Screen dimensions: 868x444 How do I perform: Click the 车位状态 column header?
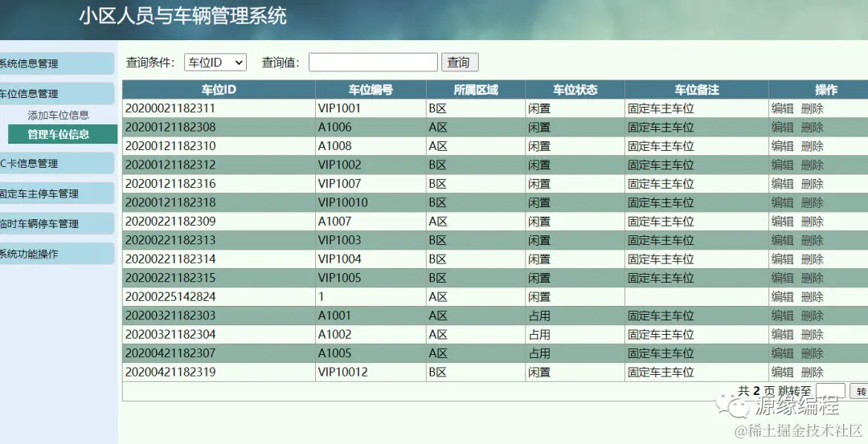pyautogui.click(x=575, y=90)
